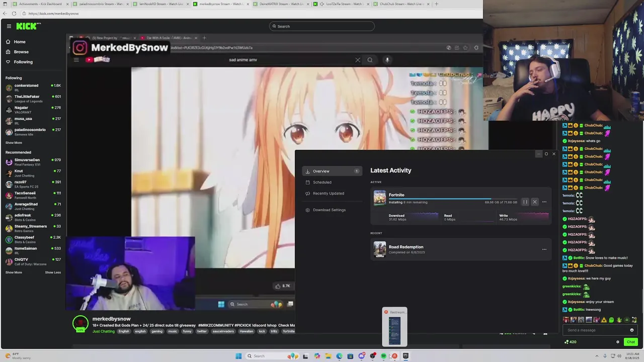Image resolution: width=644 pixels, height=362 pixels.
Task: Collapse Recommended list with Show Less
Action: tap(53, 273)
